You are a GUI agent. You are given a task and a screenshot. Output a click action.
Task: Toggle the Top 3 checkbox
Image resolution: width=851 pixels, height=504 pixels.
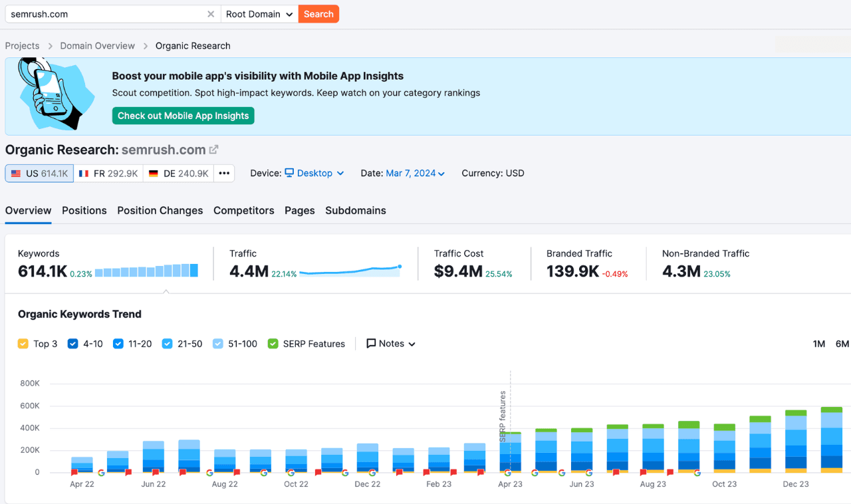tap(23, 344)
